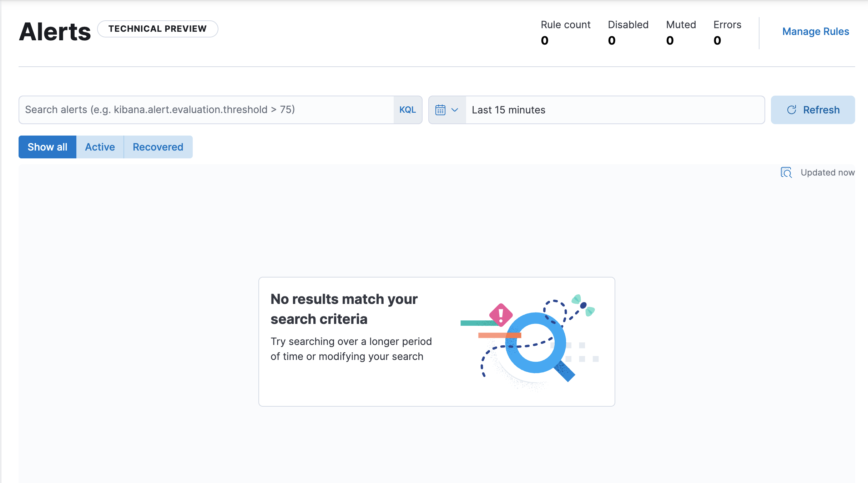
Task: Click the pink warning diamond in the illustration
Action: (x=501, y=315)
